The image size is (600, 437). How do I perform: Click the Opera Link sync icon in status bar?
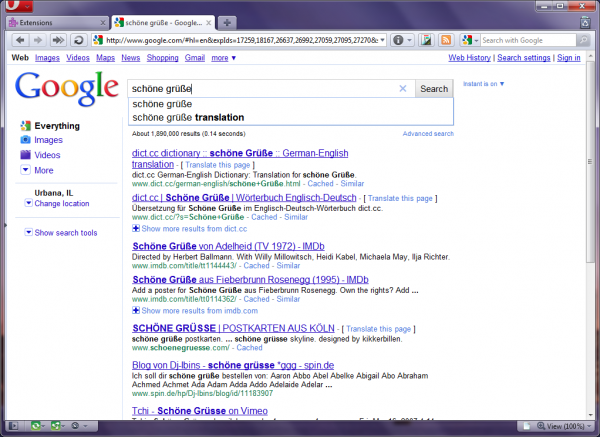point(36,426)
